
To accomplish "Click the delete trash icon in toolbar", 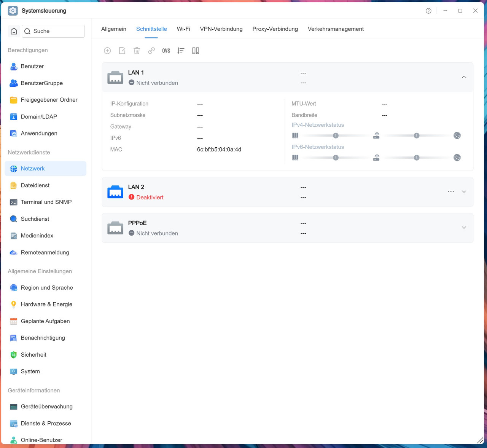I will pos(137,51).
